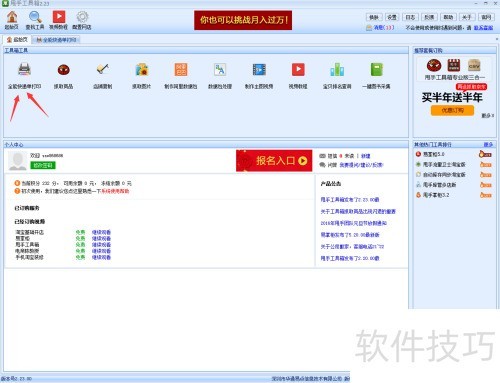Open the announcement starting with 2016年

click(x=353, y=223)
